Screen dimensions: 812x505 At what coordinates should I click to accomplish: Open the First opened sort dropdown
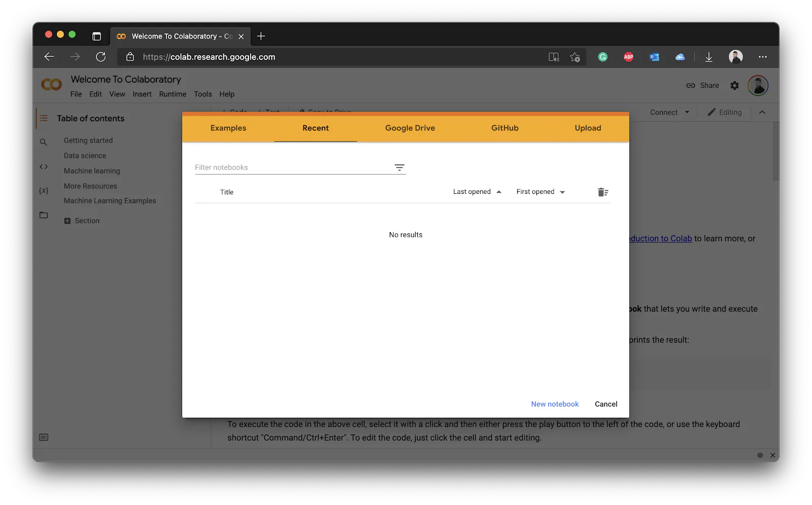pos(540,191)
